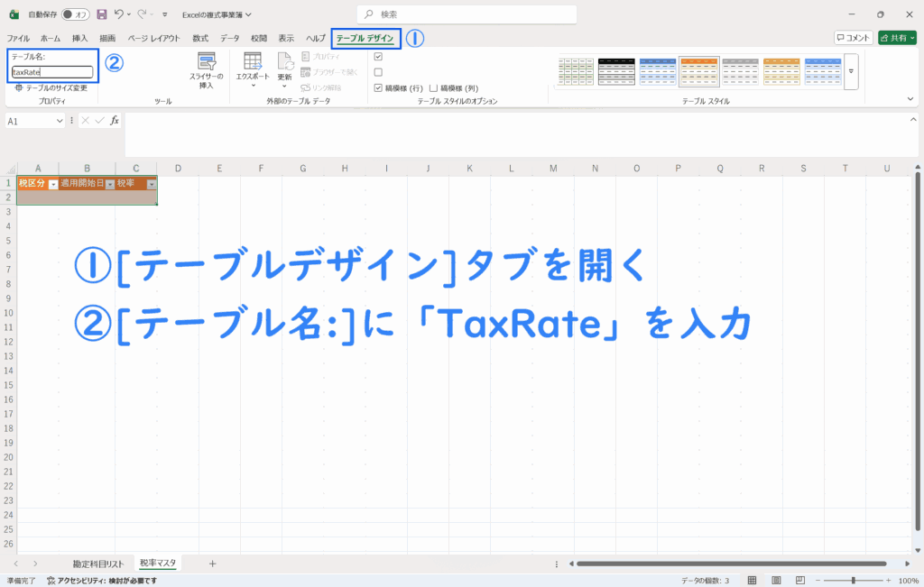The width and height of the screenshot is (924, 587).
Task: Click the export (エクスポート) icon
Action: click(253, 64)
